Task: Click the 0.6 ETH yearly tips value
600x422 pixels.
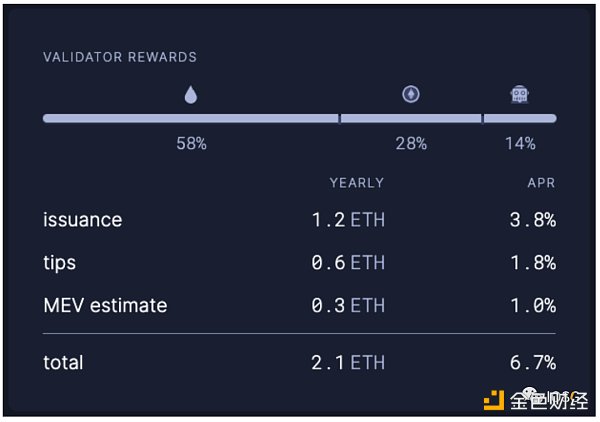Action: tap(347, 263)
